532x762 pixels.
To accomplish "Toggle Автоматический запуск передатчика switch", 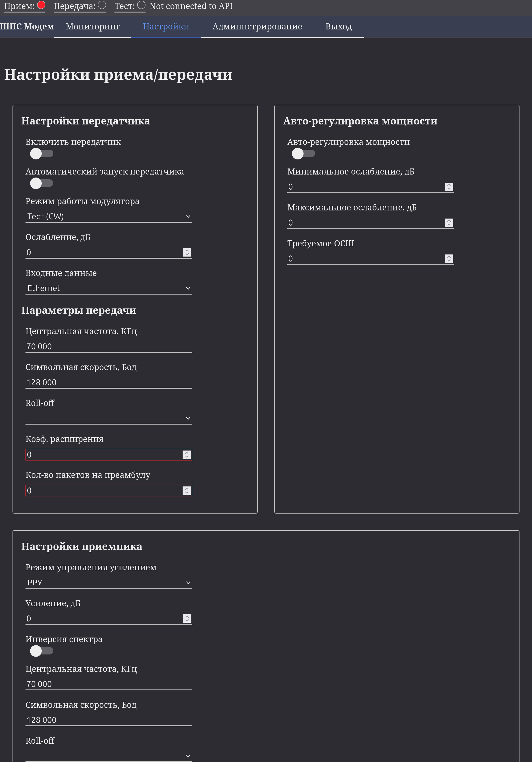I will 41,183.
